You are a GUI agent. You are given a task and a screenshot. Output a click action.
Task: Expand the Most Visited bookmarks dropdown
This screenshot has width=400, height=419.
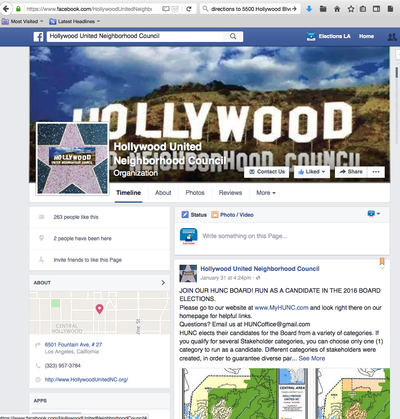(x=23, y=21)
